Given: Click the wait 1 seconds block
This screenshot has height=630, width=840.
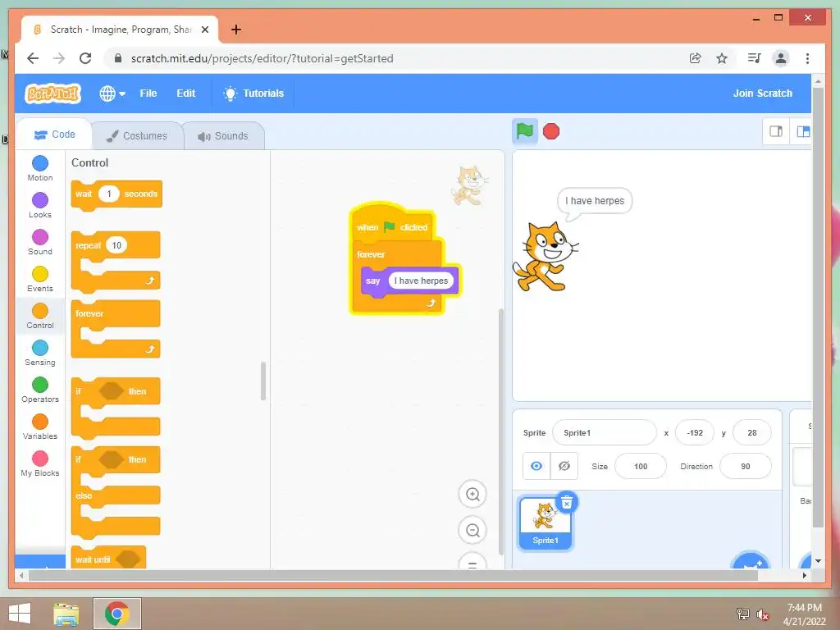Looking at the screenshot, I should (x=116, y=194).
